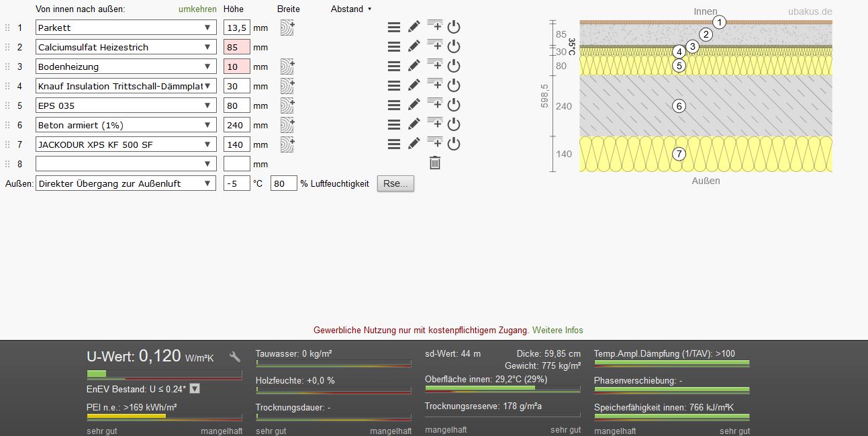Open U-Wert settings wrench icon

coord(235,357)
